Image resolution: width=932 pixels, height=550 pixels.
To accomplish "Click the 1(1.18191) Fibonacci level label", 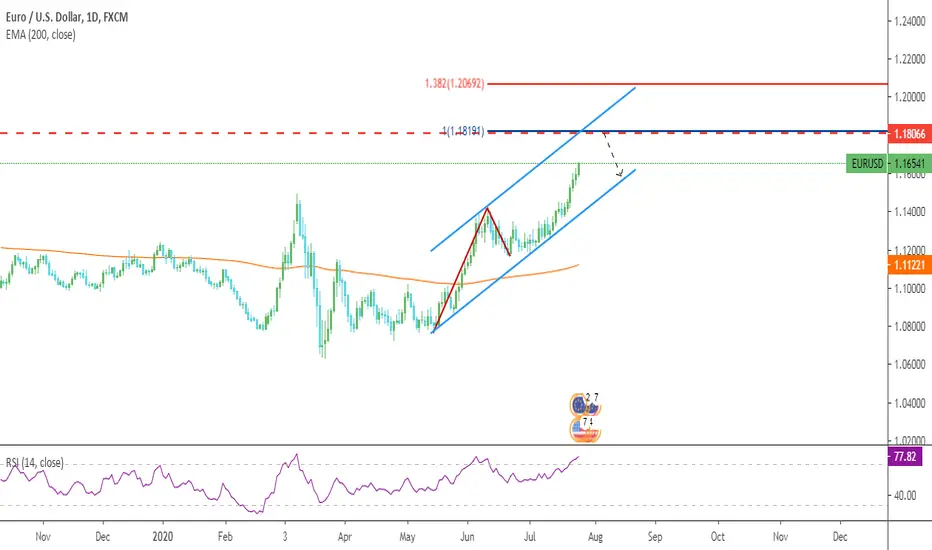I will click(463, 131).
